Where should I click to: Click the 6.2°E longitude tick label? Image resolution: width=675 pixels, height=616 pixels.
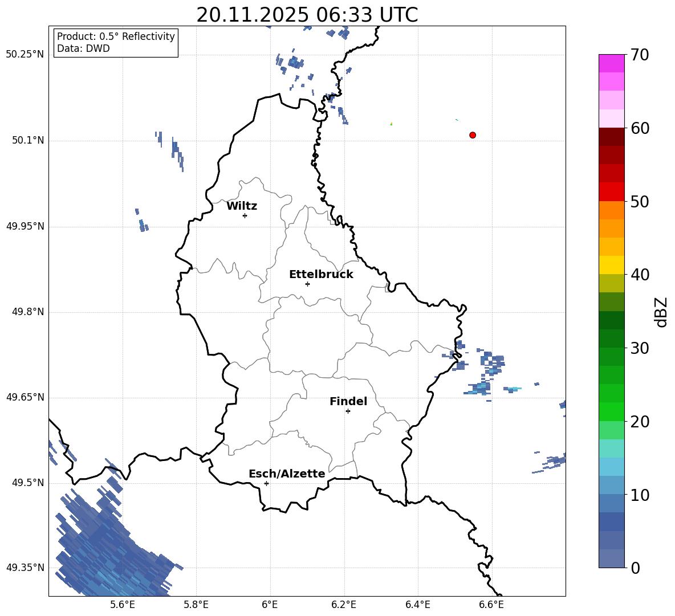coord(344,605)
